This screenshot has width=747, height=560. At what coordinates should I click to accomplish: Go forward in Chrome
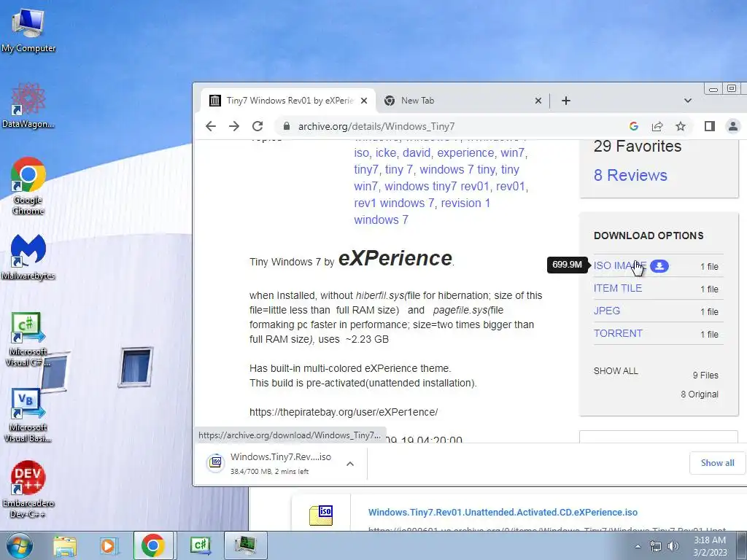click(234, 126)
